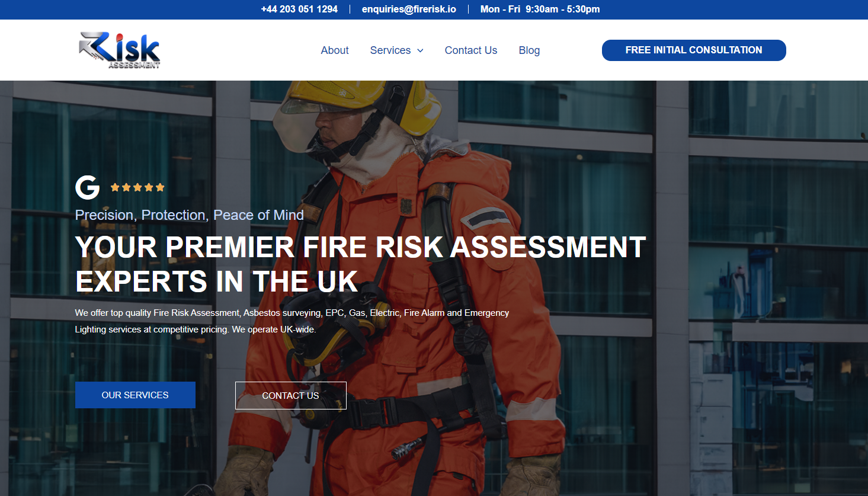Viewport: 868px width, 496px height.
Task: Click the Mon - Fri opening hours text
Action: coord(540,9)
